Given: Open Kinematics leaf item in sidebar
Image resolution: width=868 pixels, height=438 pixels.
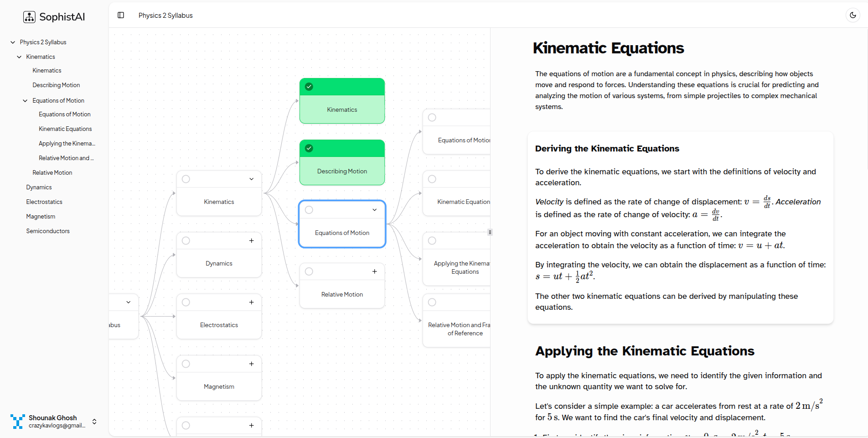Looking at the screenshot, I should (x=47, y=71).
